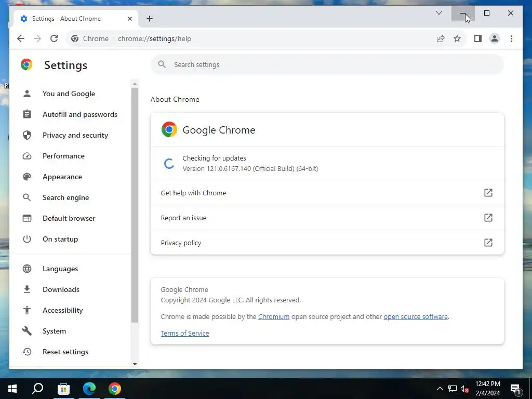This screenshot has height=399, width=532.
Task: Click the Chrome site info chip in address bar
Action: [89, 38]
